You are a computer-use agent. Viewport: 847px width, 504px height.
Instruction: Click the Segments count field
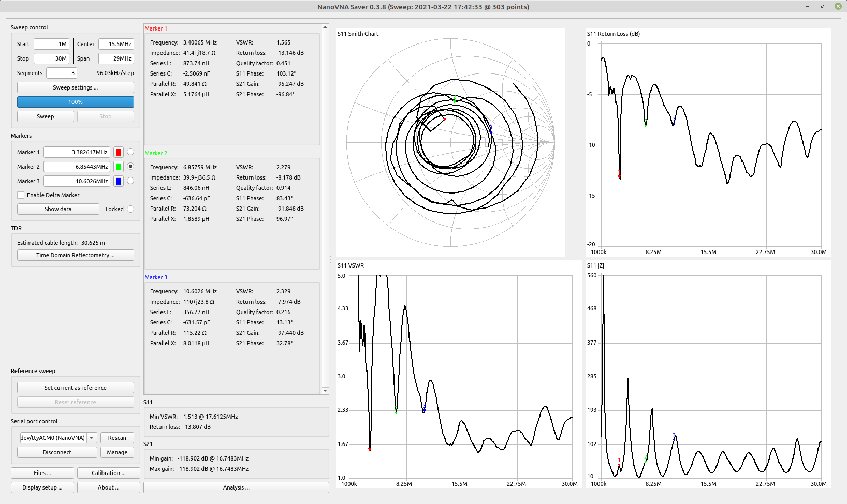click(x=61, y=73)
